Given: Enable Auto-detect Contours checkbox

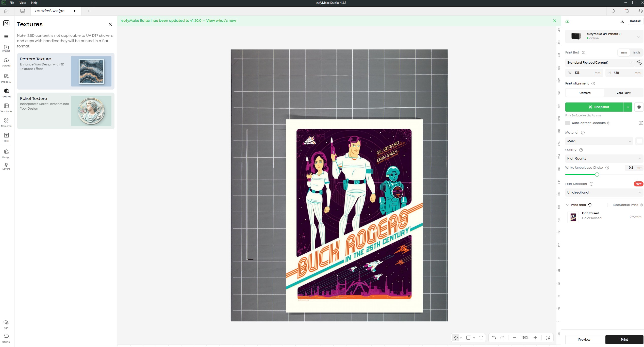Looking at the screenshot, I should (568, 123).
